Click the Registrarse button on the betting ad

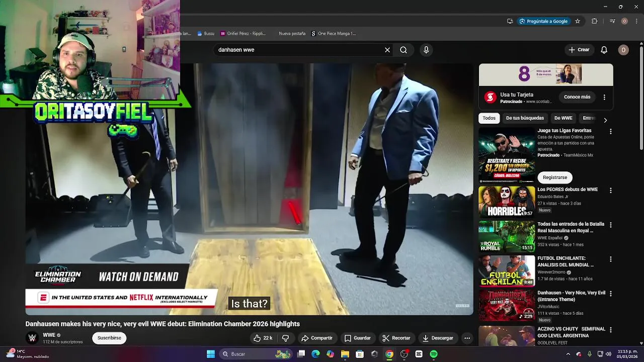point(555,177)
